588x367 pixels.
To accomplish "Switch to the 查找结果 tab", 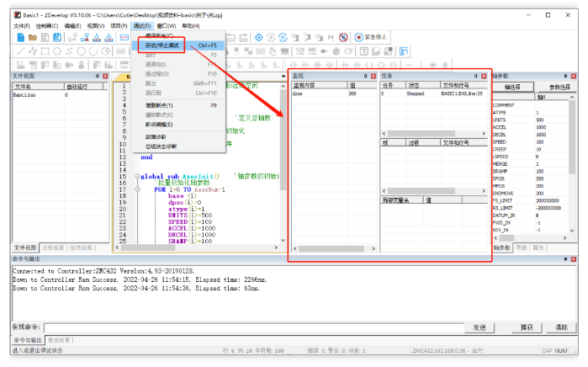I will pos(59,340).
